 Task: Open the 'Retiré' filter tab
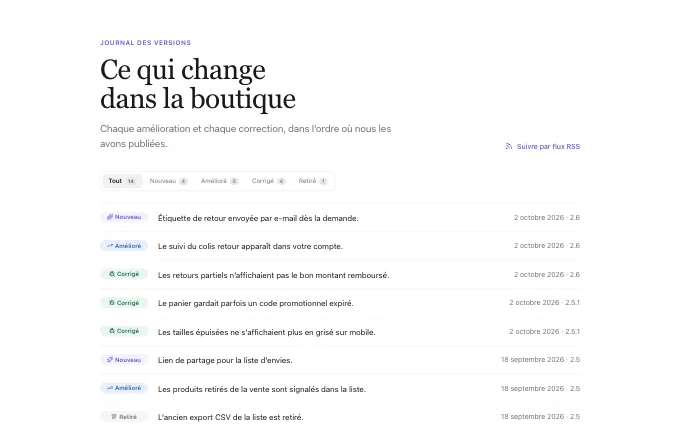tap(313, 181)
